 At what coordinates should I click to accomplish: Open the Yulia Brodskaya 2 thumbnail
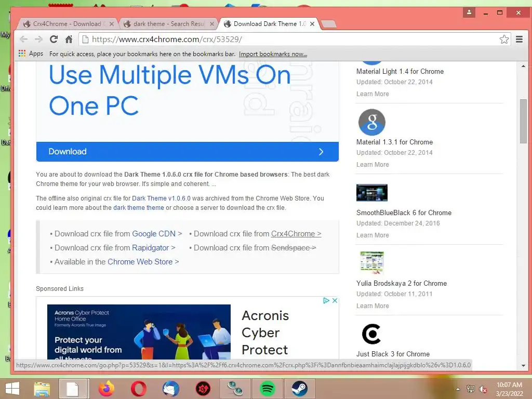pyautogui.click(x=372, y=262)
